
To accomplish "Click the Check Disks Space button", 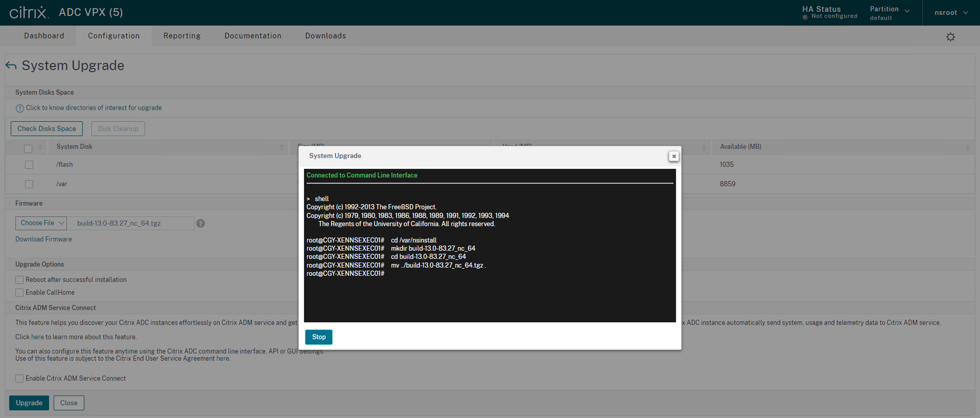I will tap(47, 128).
